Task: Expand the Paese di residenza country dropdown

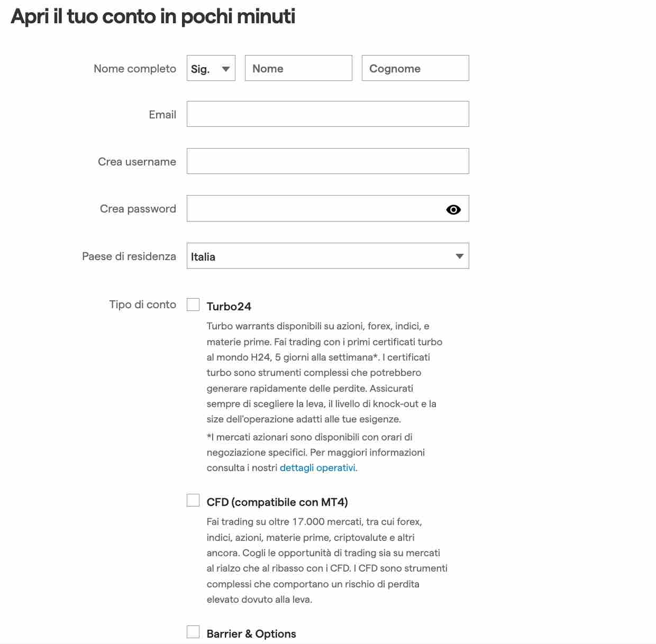Action: coord(327,256)
